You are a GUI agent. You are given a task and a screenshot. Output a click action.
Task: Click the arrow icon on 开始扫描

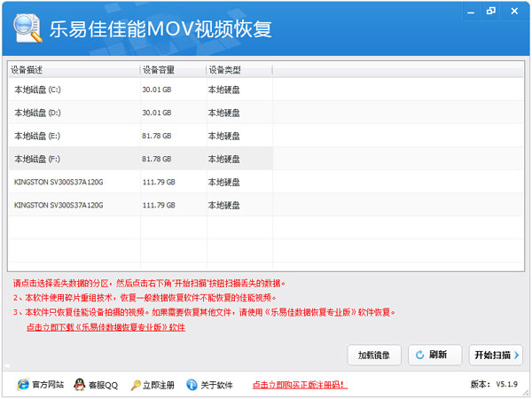coord(517,355)
